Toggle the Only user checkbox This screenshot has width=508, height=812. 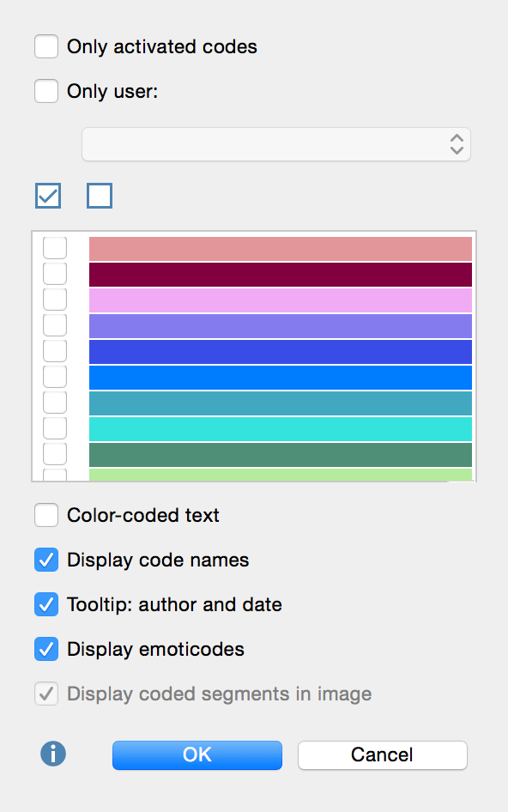[46, 91]
